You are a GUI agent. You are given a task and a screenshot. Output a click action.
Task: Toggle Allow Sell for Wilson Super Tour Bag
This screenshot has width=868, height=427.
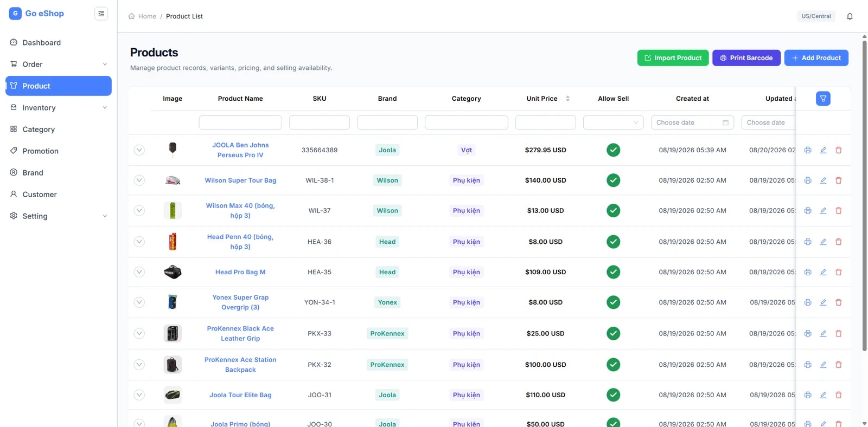pos(614,180)
